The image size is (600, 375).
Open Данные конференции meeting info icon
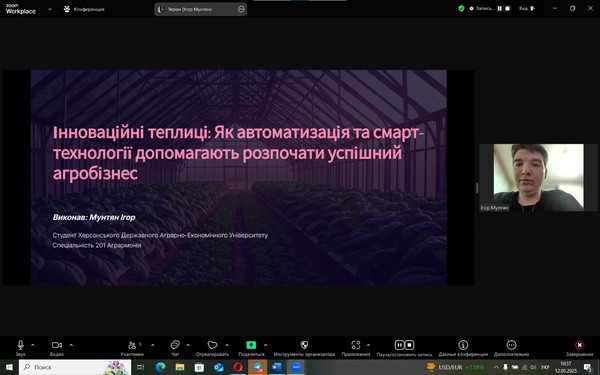click(x=463, y=345)
